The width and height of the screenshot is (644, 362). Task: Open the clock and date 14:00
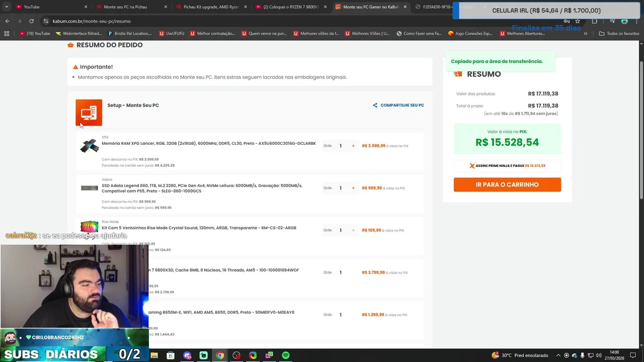tap(614, 355)
